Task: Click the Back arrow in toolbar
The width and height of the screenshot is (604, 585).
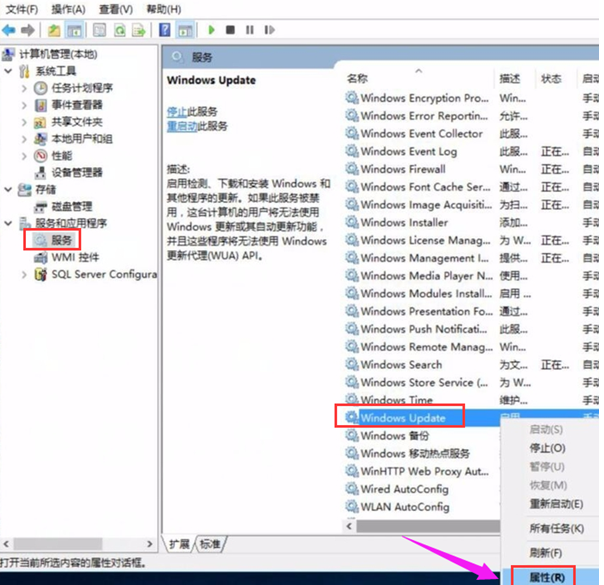Action: tap(8, 31)
